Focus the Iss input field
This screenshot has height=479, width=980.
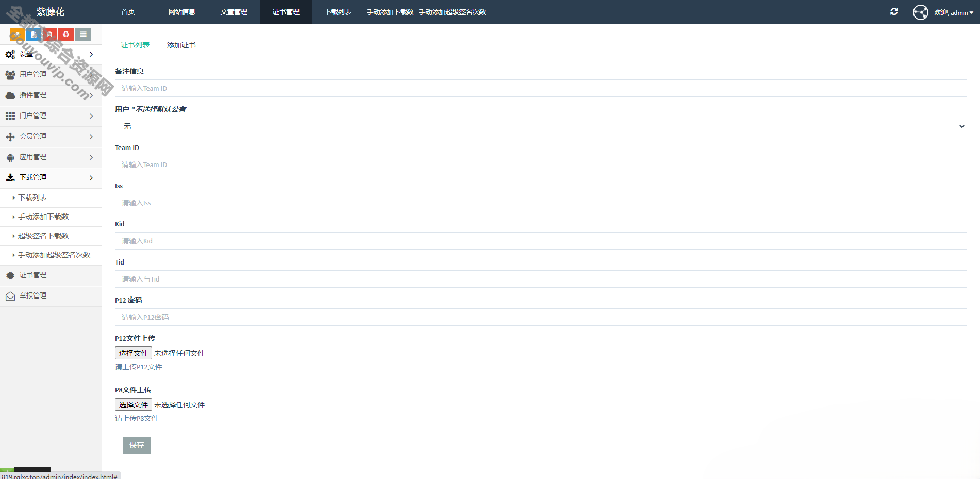click(x=541, y=203)
